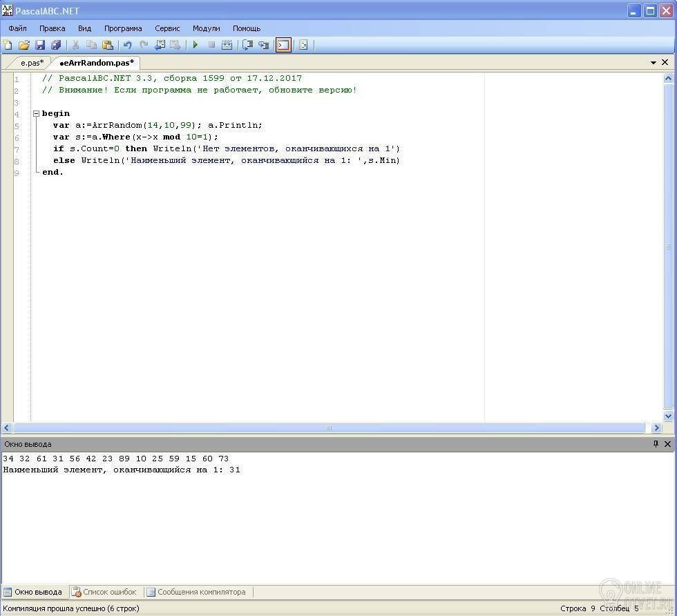Minimize the PascalABC.NET window
This screenshot has width=677, height=616.
pos(633,11)
